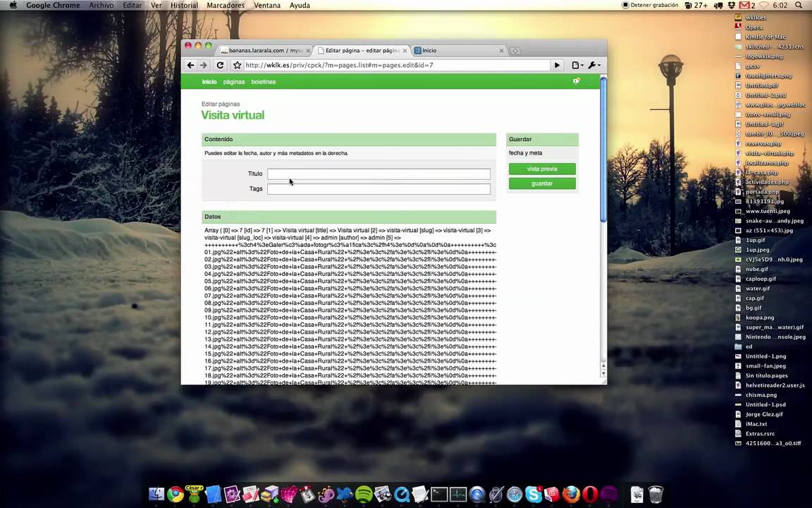Image resolution: width=812 pixels, height=508 pixels.
Task: Click the go arrow beside the address bar
Action: coord(558,66)
